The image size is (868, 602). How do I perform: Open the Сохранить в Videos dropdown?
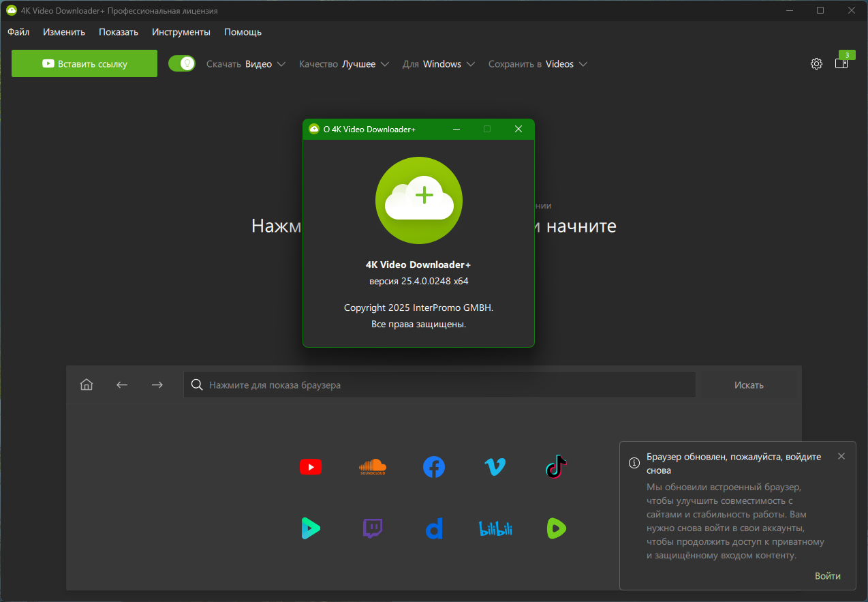point(538,64)
